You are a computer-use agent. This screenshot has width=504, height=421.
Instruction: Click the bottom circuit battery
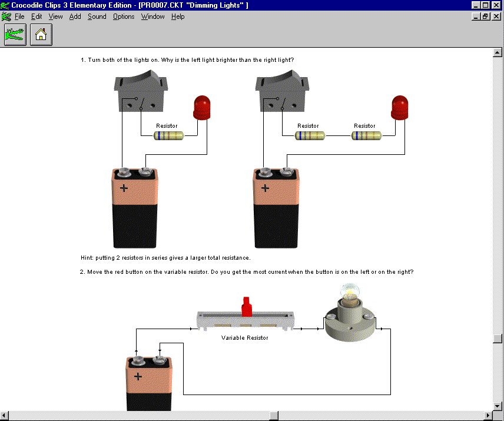pos(149,383)
